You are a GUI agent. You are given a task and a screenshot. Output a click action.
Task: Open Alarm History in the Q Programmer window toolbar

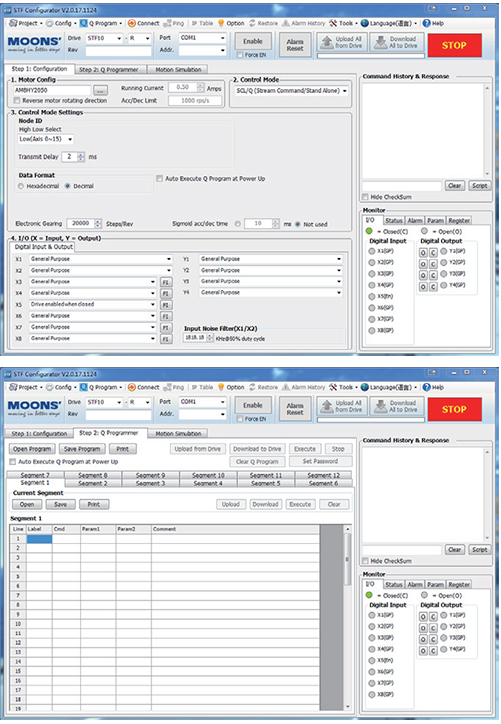pyautogui.click(x=303, y=387)
